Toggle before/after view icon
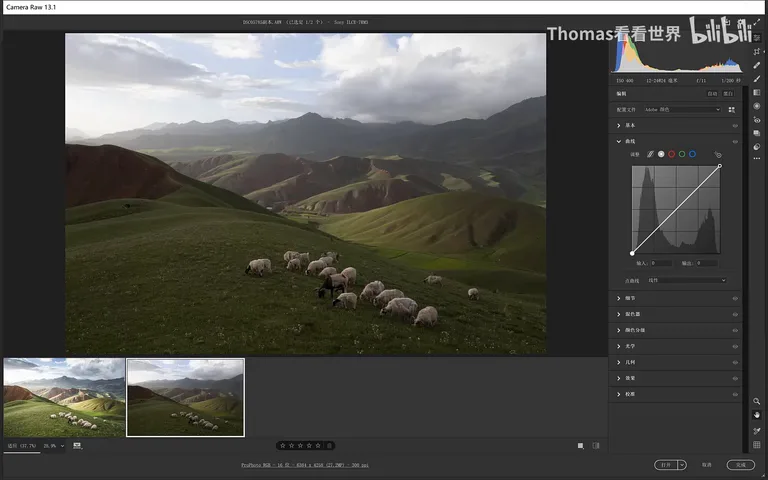The image size is (768, 480). coord(596,446)
